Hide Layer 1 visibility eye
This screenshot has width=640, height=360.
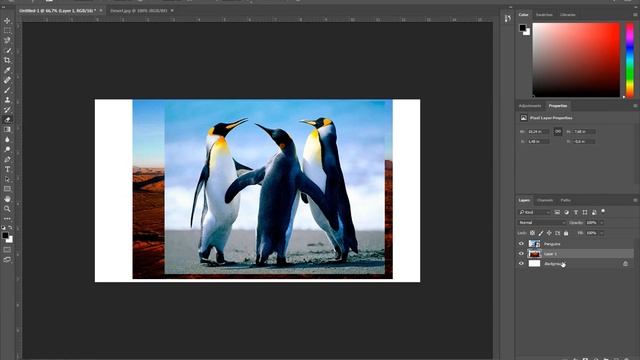point(521,253)
